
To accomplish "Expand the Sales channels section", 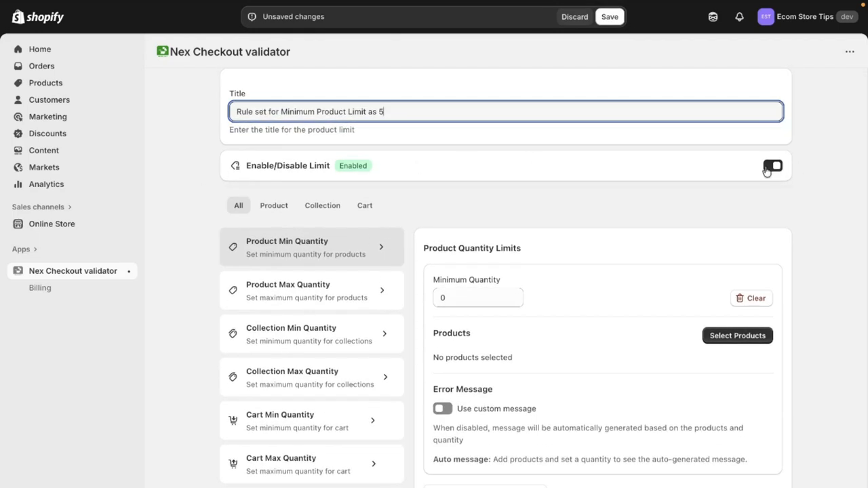I will click(41, 207).
